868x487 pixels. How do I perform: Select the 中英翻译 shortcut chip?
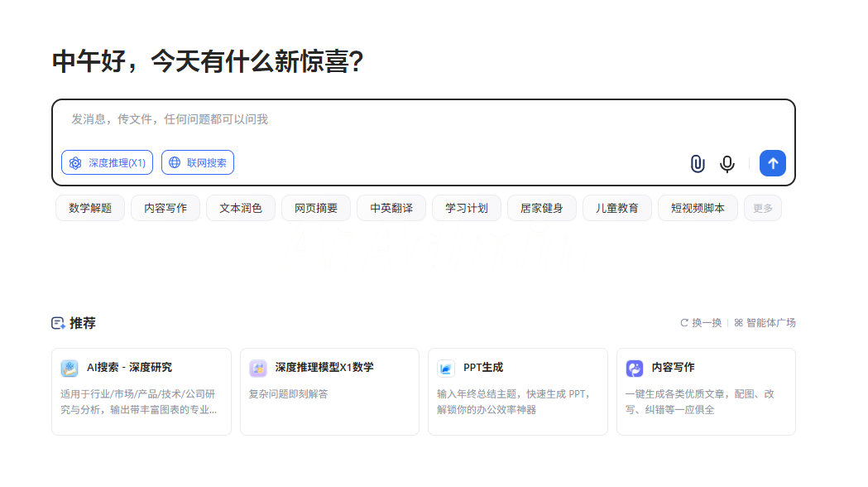pos(391,209)
